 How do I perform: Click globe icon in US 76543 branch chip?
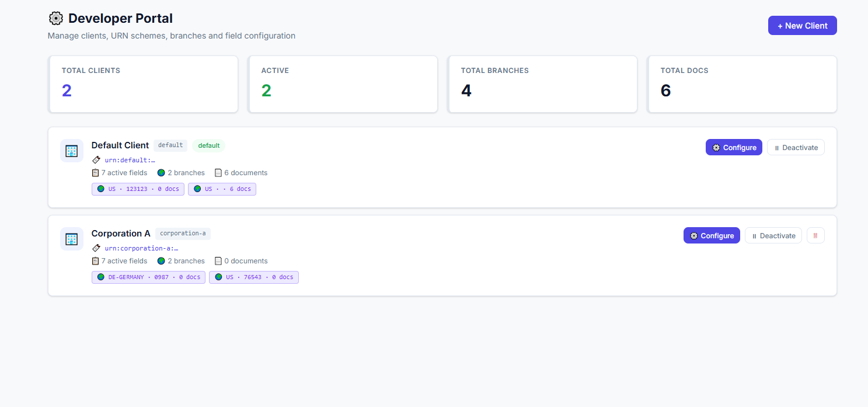(219, 277)
